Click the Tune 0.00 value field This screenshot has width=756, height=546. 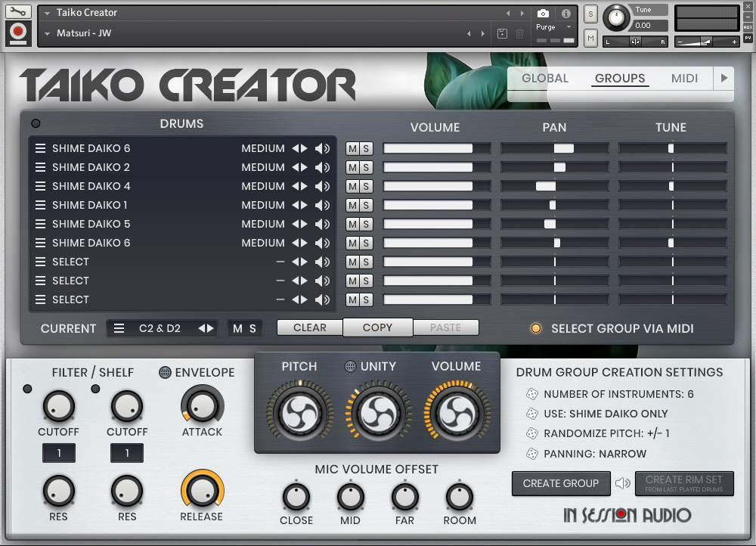click(x=649, y=26)
